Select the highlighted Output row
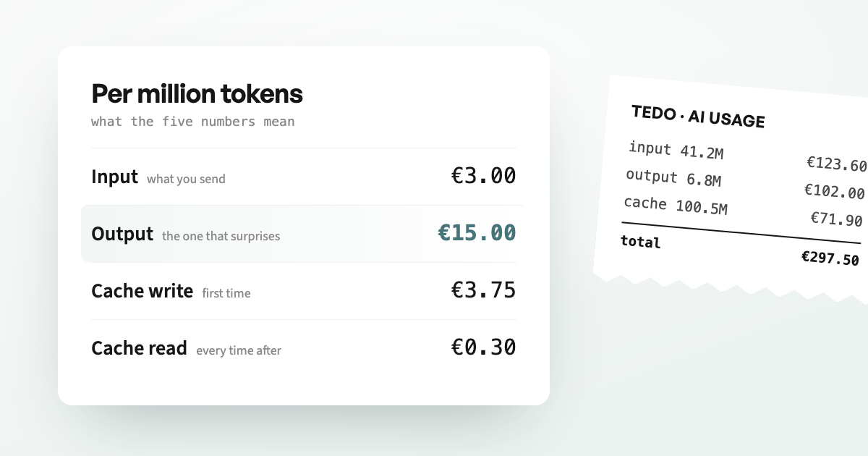 tap(302, 233)
